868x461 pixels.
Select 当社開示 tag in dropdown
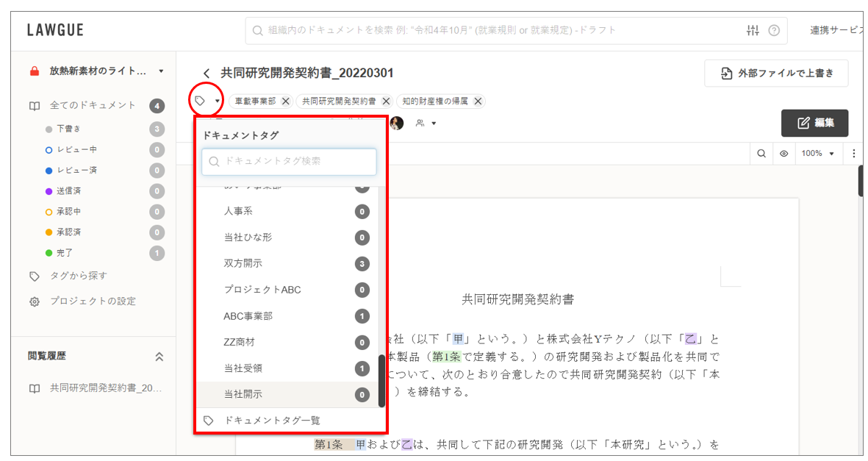243,395
